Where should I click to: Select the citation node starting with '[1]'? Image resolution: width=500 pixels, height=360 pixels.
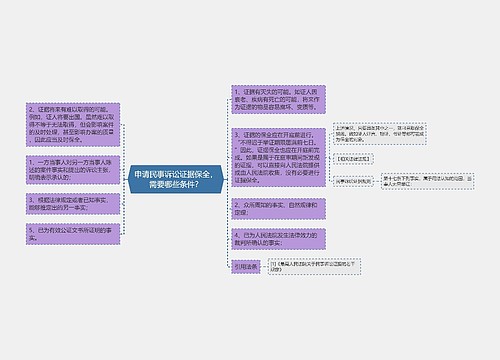314,266
